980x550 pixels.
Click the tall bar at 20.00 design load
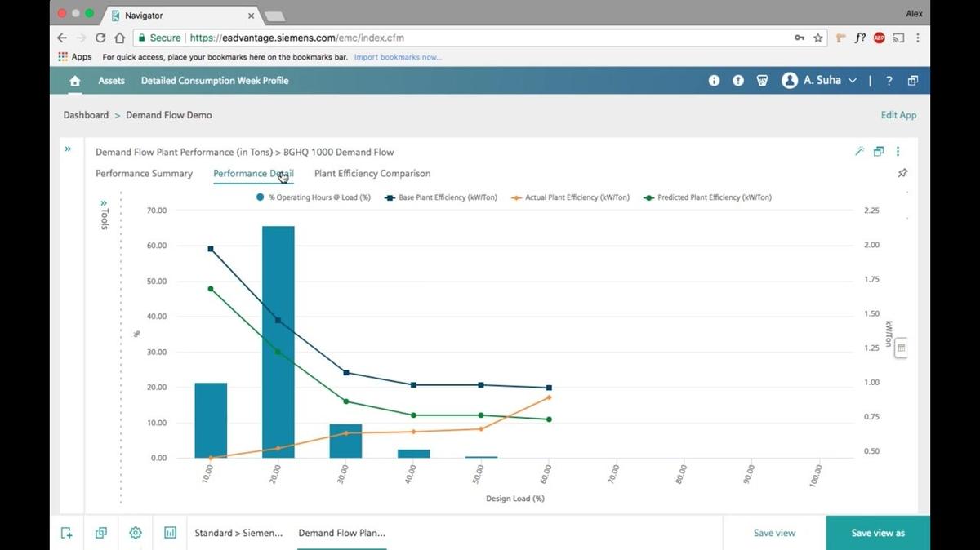[278, 342]
